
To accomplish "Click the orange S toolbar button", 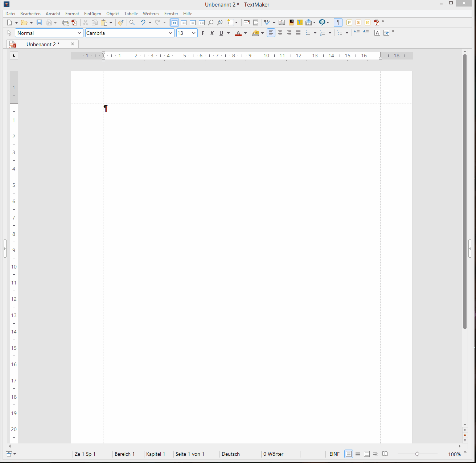I will click(x=358, y=22).
